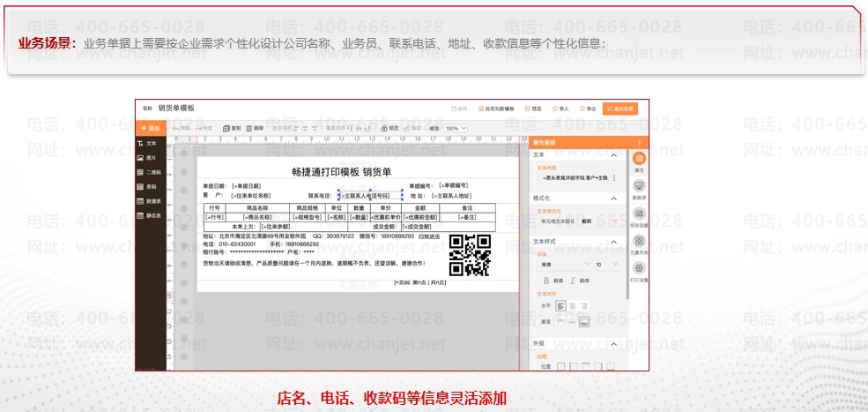Click the QR code on the template
This screenshot has width=868, height=412.
(469, 255)
